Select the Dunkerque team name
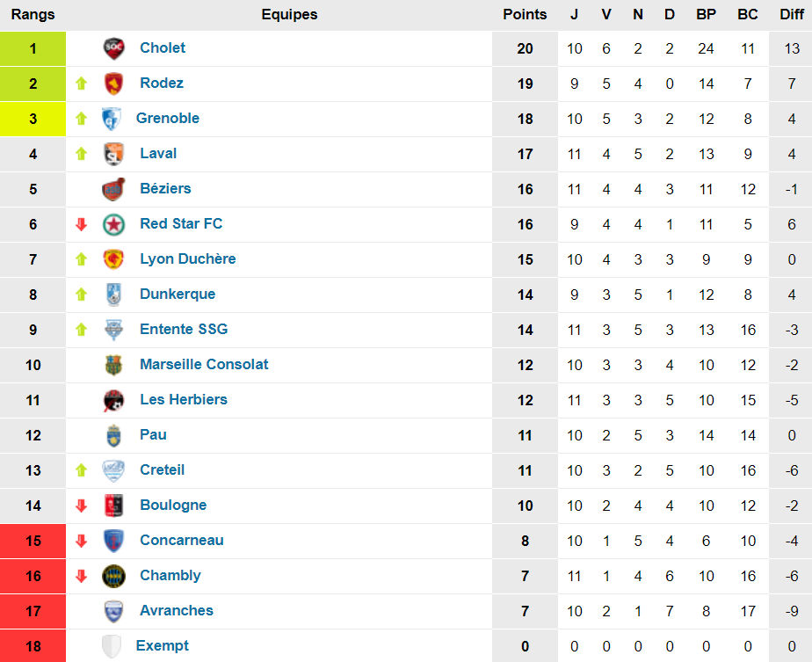Screen dimensions: 812x662 coord(178,295)
